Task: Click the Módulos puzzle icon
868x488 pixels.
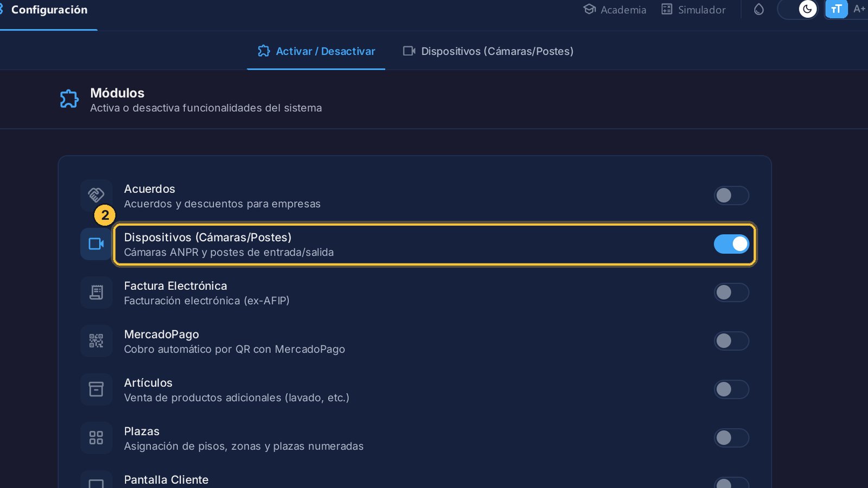Action: [x=69, y=99]
